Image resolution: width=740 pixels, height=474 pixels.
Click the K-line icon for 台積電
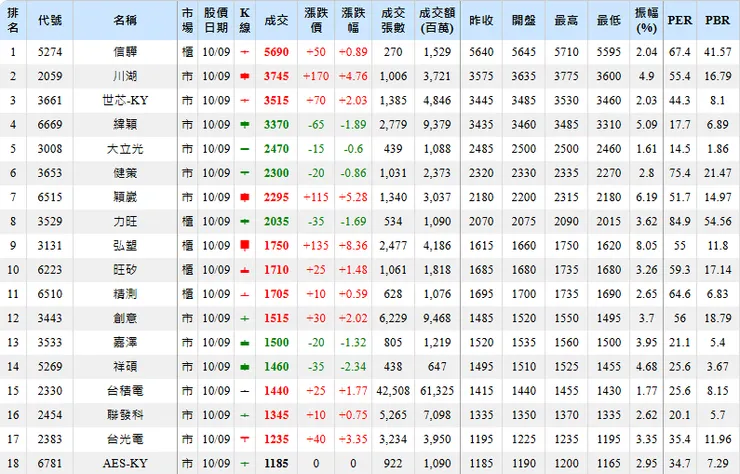[244, 391]
